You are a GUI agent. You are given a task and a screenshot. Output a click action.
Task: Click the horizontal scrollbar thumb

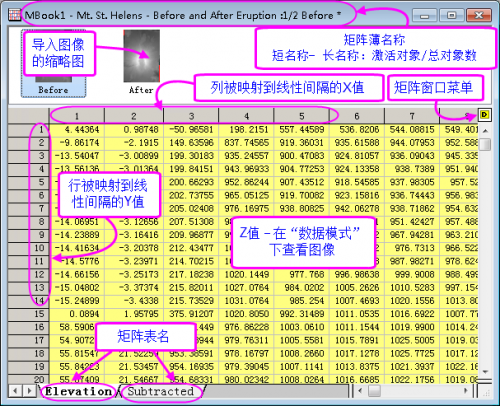(x=374, y=391)
